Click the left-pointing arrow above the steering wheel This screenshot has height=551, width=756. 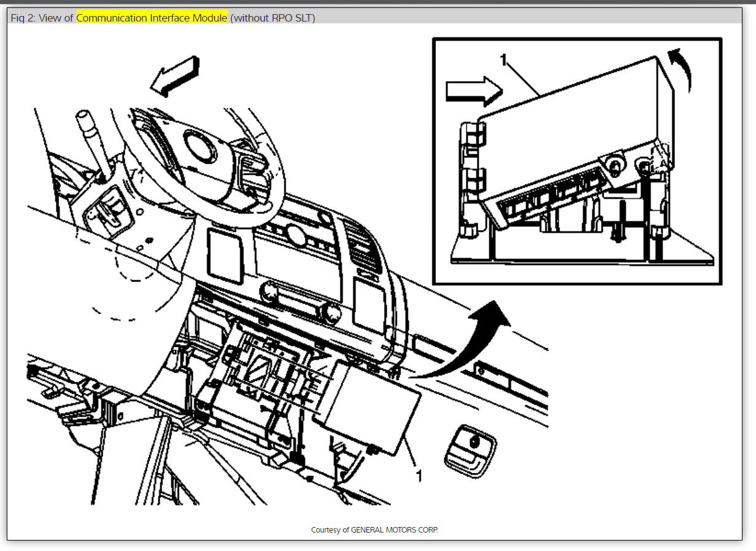coord(176,76)
